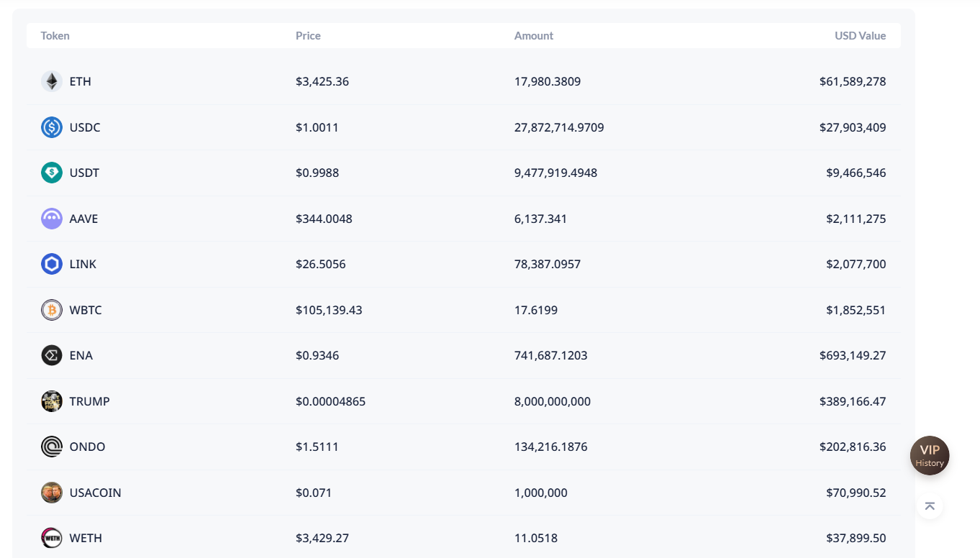Click AAVE price $344.0048
Image resolution: width=980 pixels, height=558 pixels.
coord(324,219)
